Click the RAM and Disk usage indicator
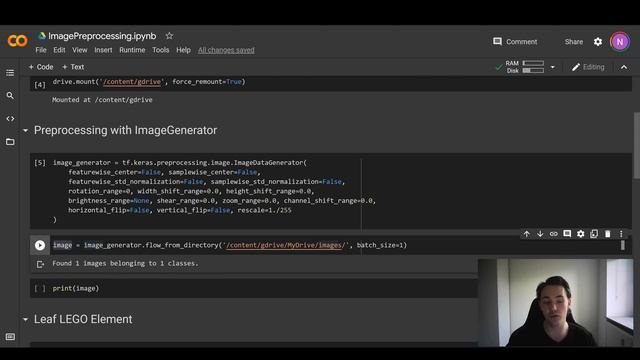640x360 pixels. [524, 67]
